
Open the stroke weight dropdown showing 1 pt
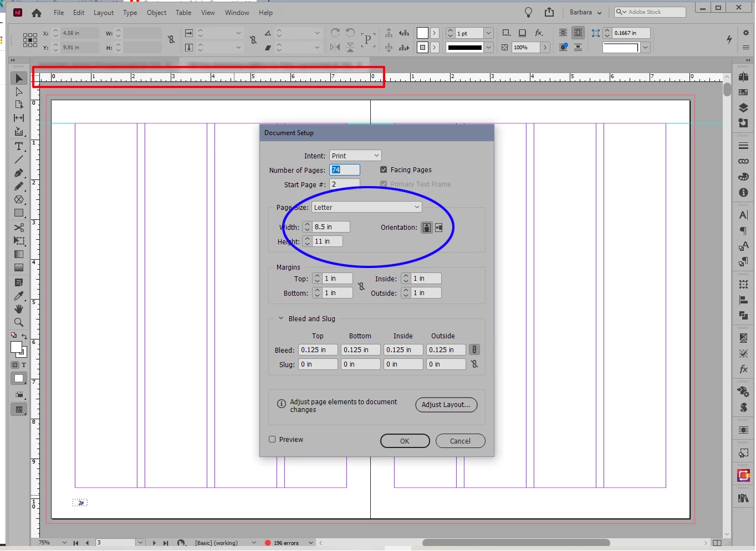point(488,33)
